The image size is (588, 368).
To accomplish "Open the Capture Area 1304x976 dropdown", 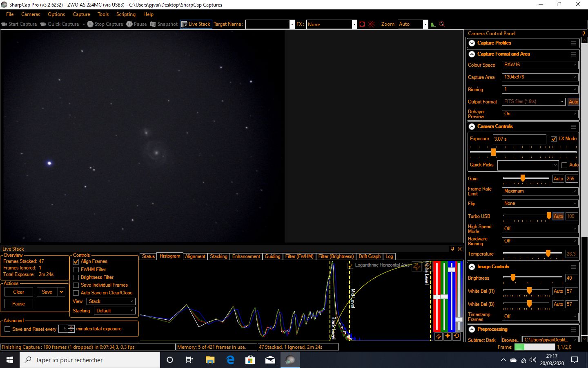I will (x=540, y=77).
